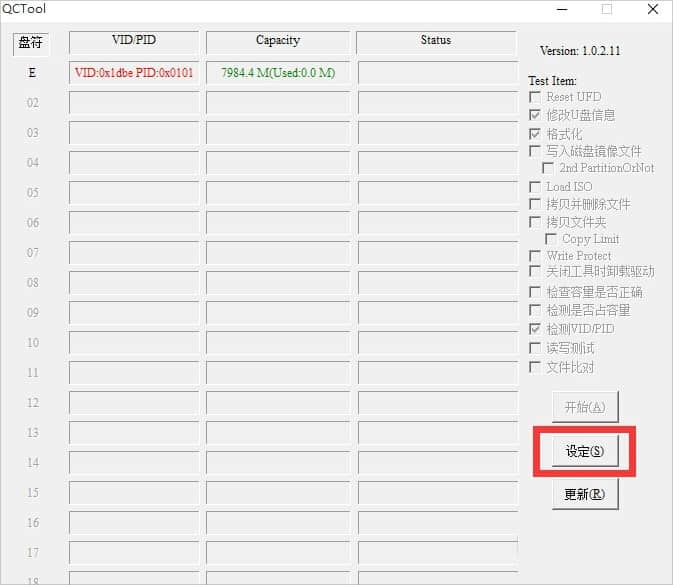The image size is (673, 585).
Task: Select the 7984.4 M capacity field
Action: pos(278,73)
